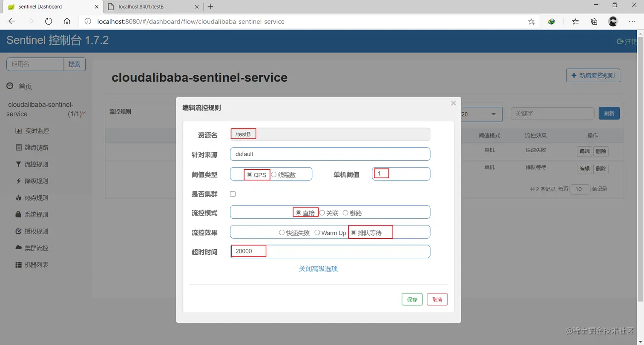Screen dimensions: 644x345
Task: Click the 超时时间 input field
Action: click(330, 251)
